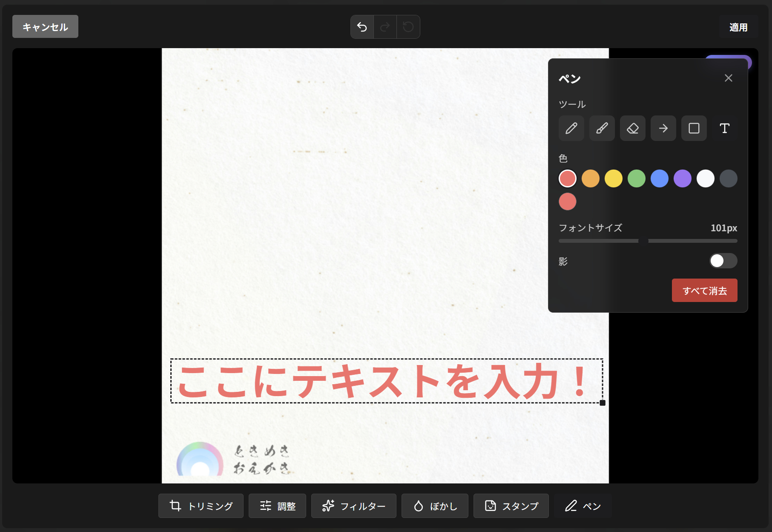Click the 適用 apply button

[738, 27]
